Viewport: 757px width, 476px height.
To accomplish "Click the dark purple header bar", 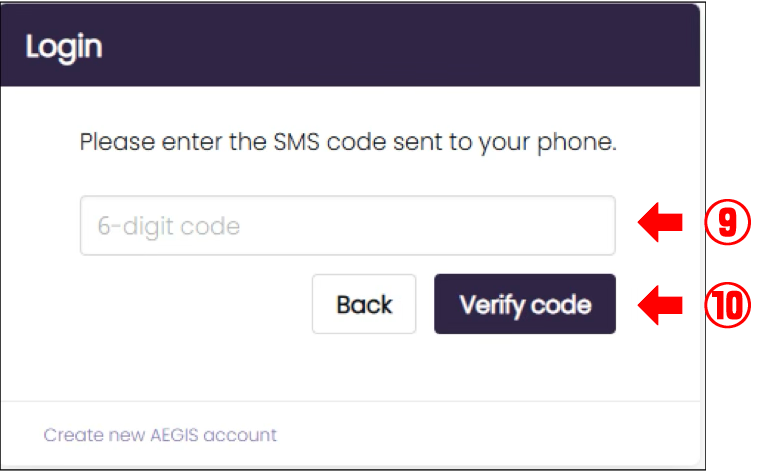I will (x=400, y=46).
